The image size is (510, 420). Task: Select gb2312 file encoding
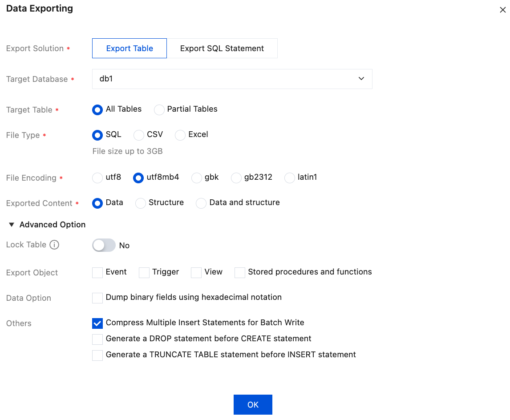236,178
